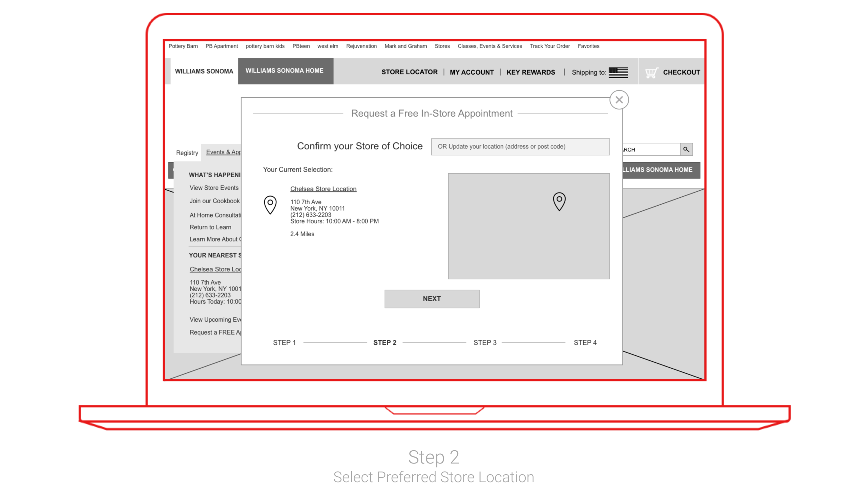Jump to STEP 3 in progress indicator
Image resolution: width=868 pixels, height=493 pixels.
pyautogui.click(x=485, y=343)
